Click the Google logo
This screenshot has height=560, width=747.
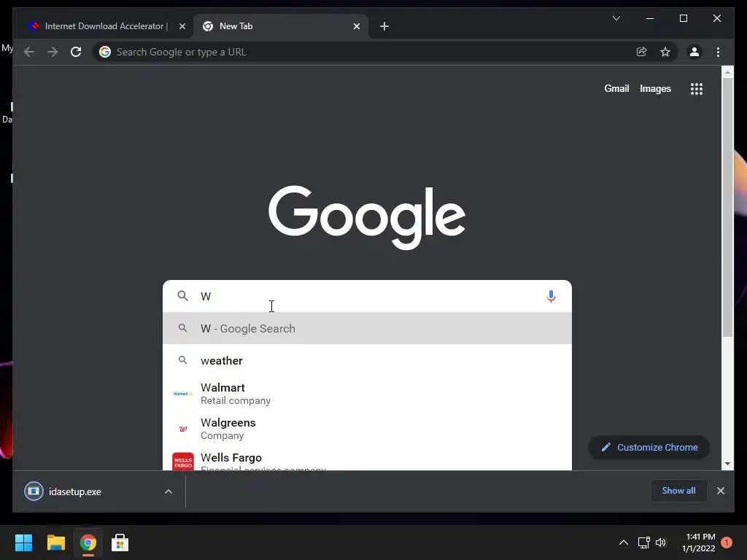(367, 217)
